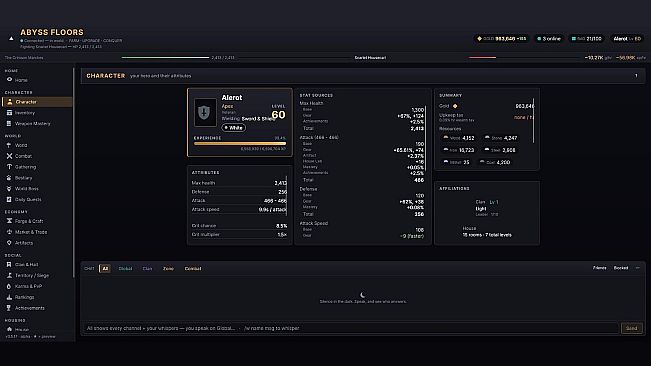Click the Attack speed attribute row

tap(239, 210)
